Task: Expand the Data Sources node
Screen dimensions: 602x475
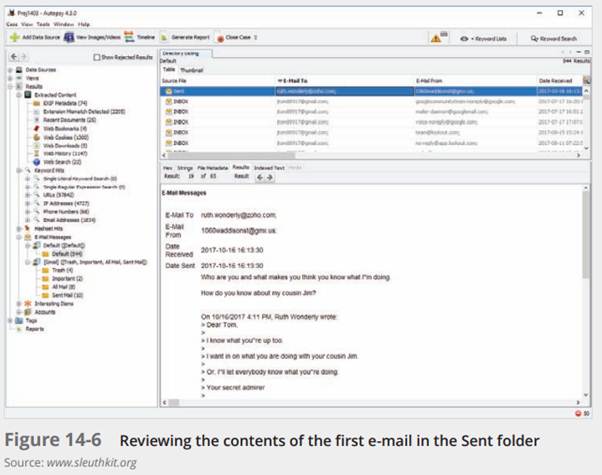Action: [x=10, y=70]
